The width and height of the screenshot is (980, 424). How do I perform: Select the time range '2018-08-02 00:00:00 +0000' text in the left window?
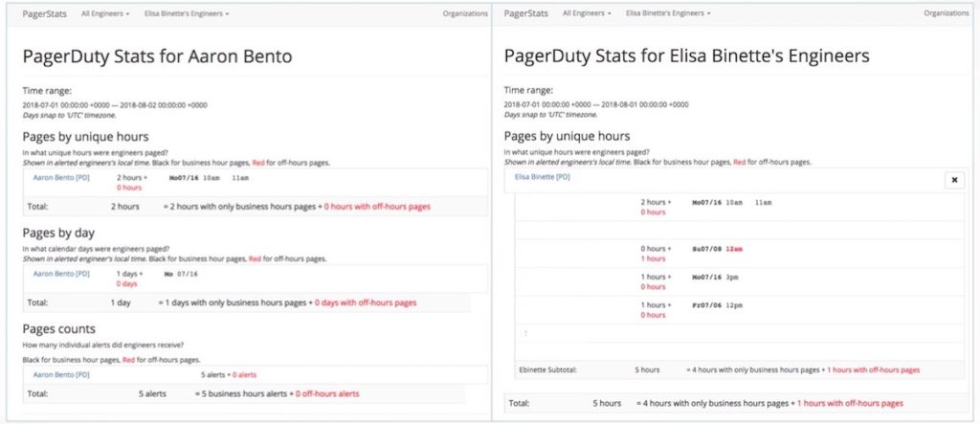click(165, 105)
